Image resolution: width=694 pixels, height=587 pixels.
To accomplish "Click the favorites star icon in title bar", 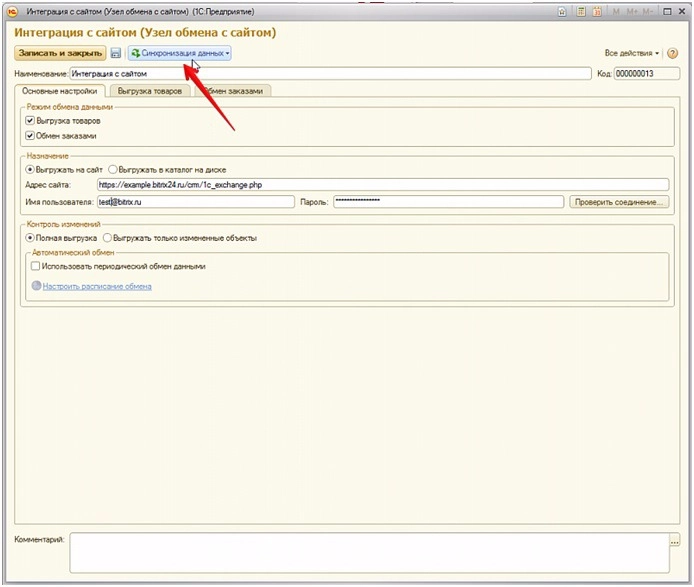I will 563,11.
